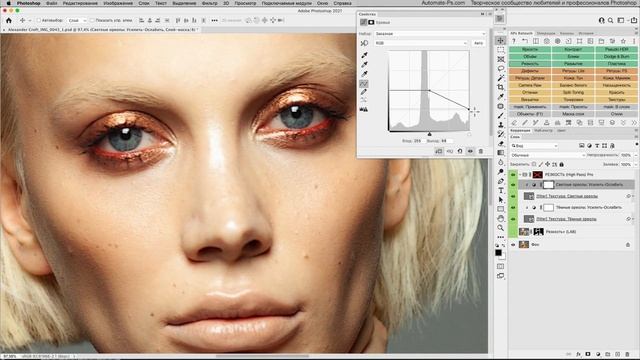640x360 pixels.
Task: Select the Lasso tool
Action: pos(500,69)
